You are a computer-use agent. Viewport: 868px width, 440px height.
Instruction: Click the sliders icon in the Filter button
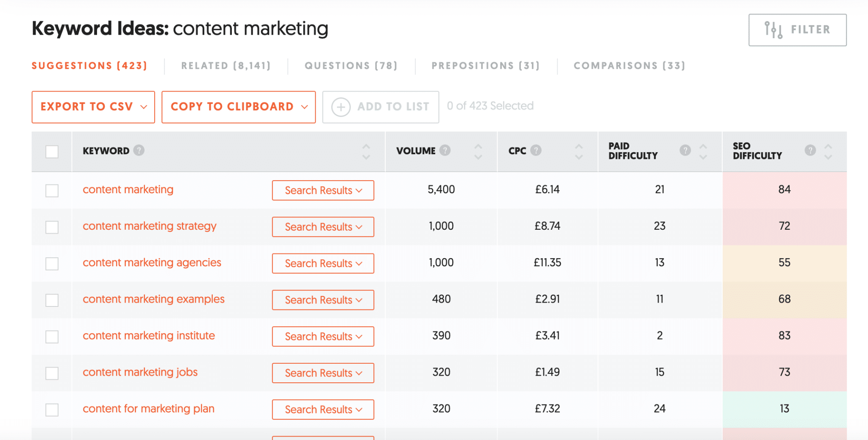pos(773,30)
